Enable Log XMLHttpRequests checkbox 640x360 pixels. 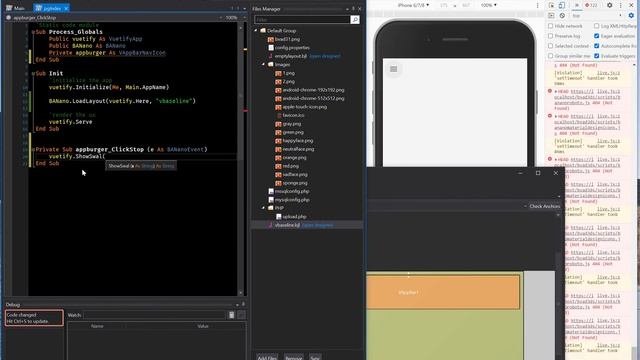[x=597, y=26]
